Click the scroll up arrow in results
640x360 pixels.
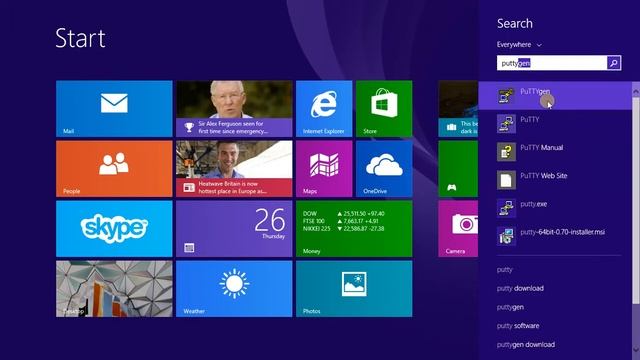point(636,92)
